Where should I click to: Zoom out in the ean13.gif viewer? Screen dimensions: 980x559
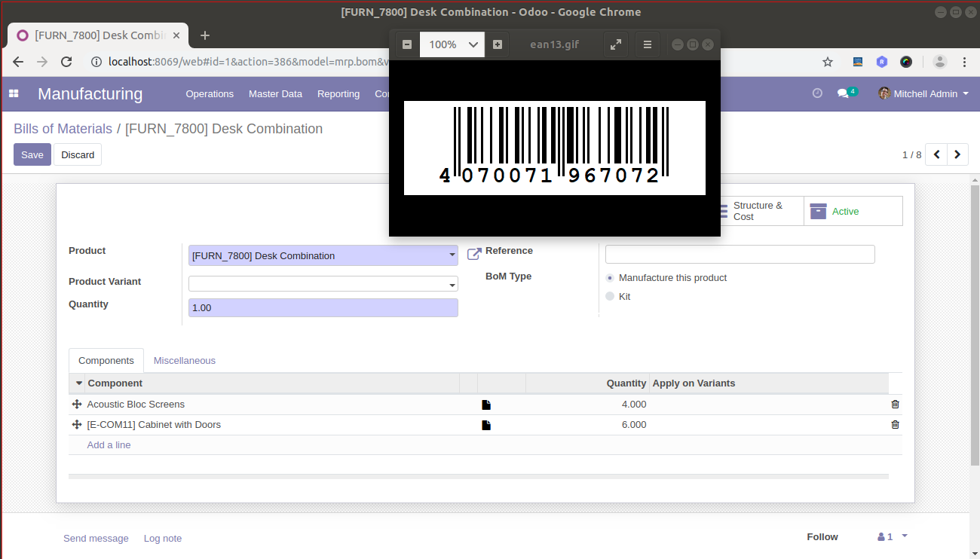click(407, 44)
